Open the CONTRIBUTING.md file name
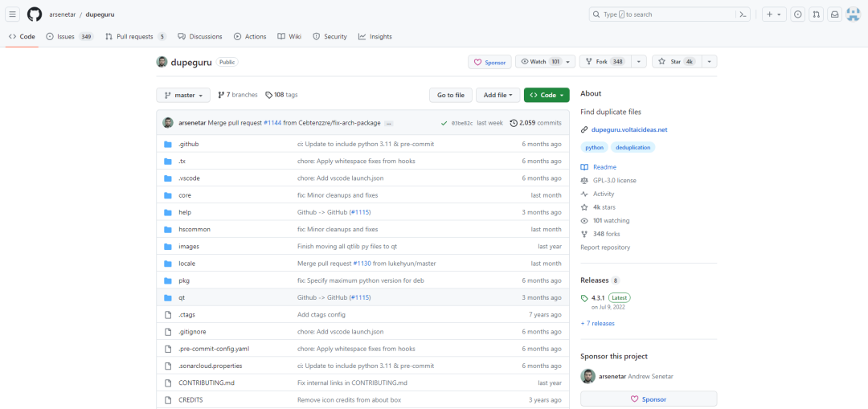Screen dimensions: 868x409 [206, 383]
